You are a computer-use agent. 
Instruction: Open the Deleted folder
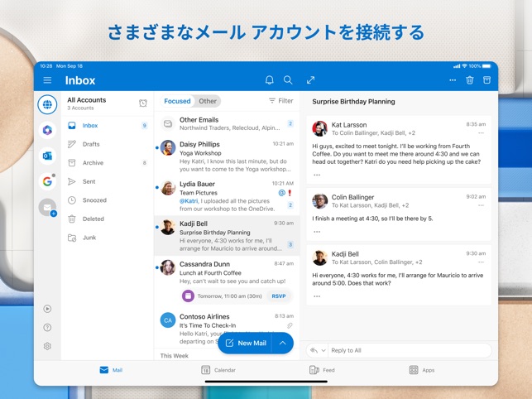click(108, 219)
